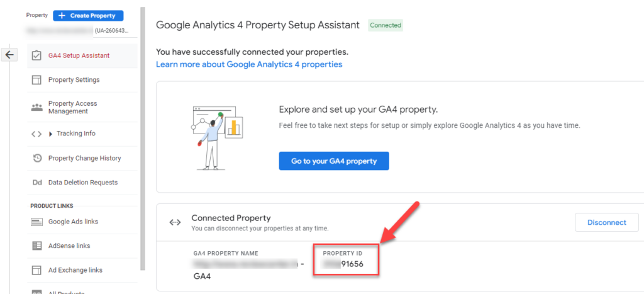Click the Property Settings layout icon

[x=36, y=80]
